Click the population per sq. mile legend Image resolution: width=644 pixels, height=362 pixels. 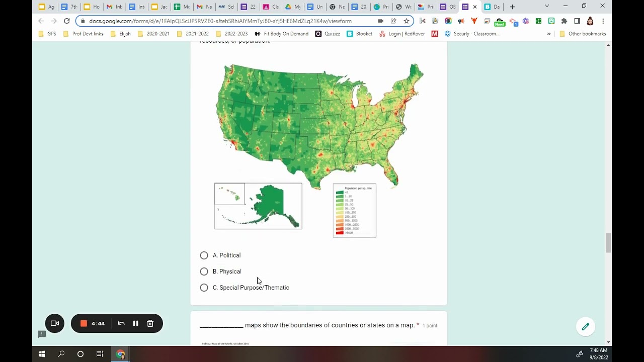[x=355, y=211]
